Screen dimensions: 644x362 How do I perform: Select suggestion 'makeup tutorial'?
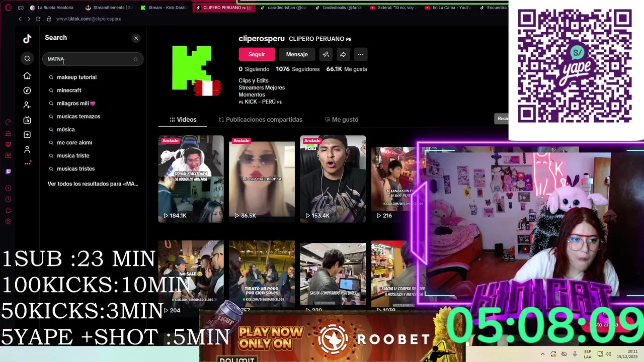coord(76,77)
